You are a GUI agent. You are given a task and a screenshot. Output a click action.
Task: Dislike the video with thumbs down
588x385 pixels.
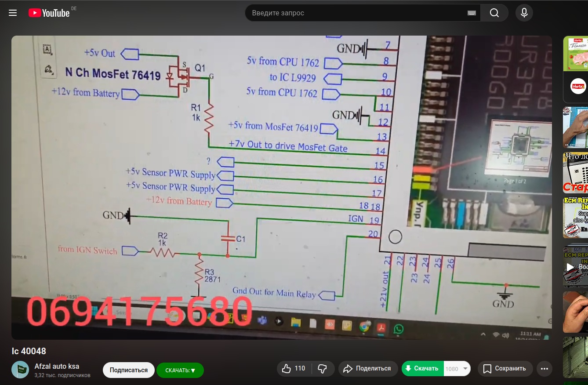(x=323, y=369)
